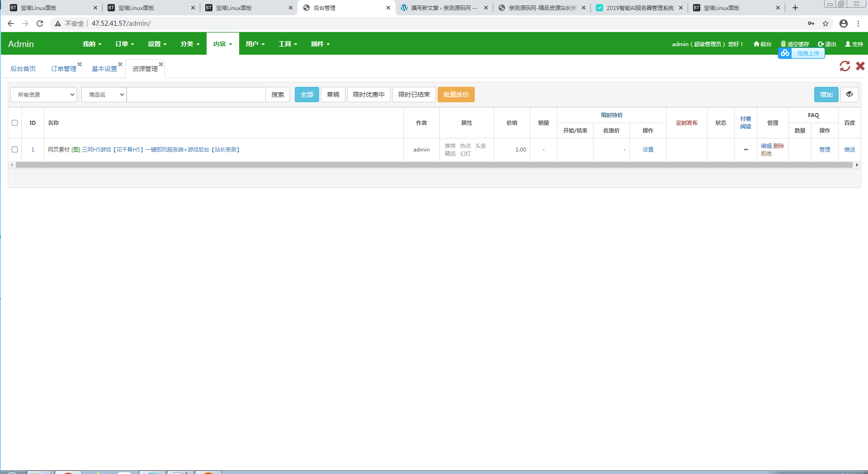The width and height of the screenshot is (868, 474).
Task: Expand the 工具 menu
Action: click(x=288, y=44)
